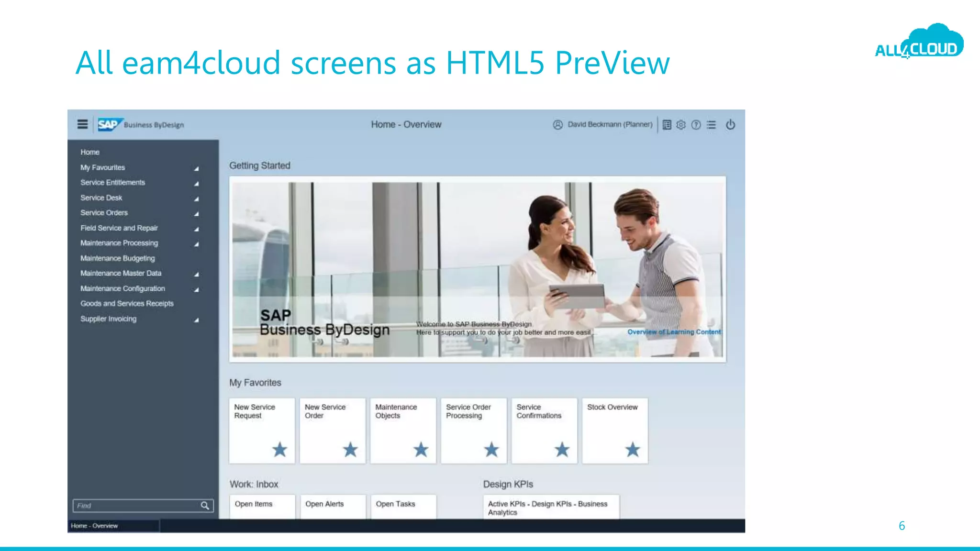Image resolution: width=980 pixels, height=551 pixels.
Task: Select Maintenance Processing menu entry
Action: [119, 243]
